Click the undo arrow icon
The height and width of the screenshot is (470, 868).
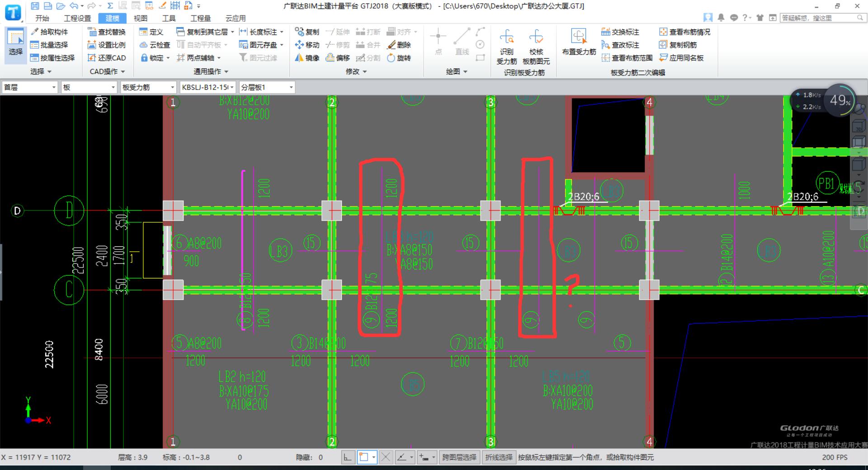tap(74, 6)
